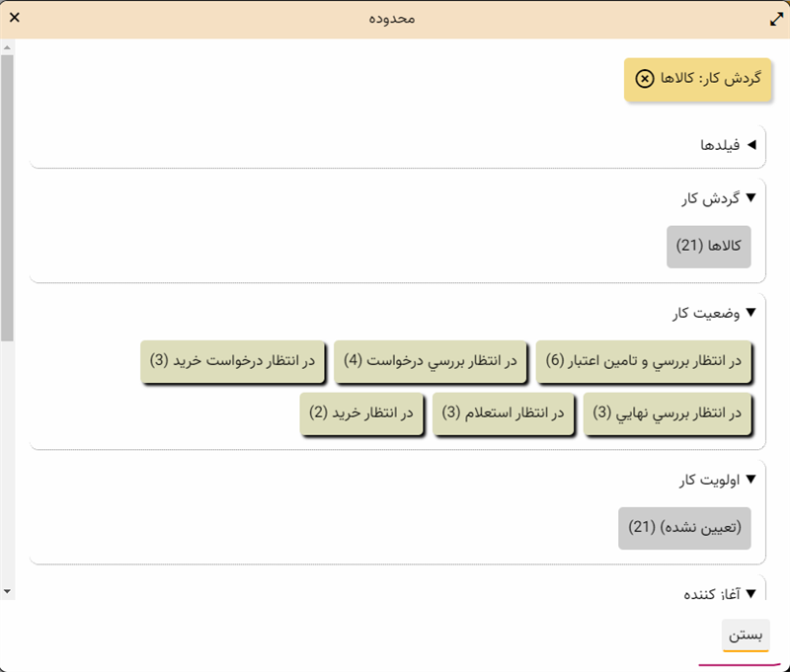Close the محدوده dialog with X icon
790x672 pixels.
15,18
